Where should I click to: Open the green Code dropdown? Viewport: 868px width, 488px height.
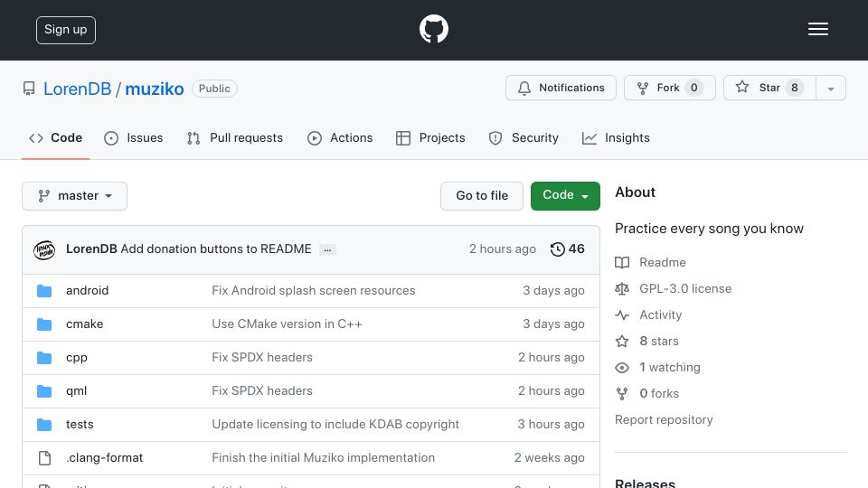click(565, 196)
